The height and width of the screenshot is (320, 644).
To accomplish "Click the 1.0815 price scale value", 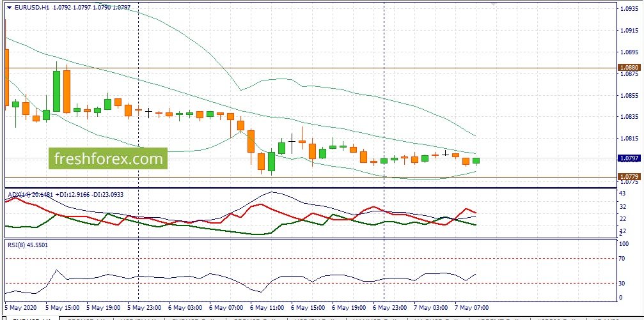I will point(630,138).
